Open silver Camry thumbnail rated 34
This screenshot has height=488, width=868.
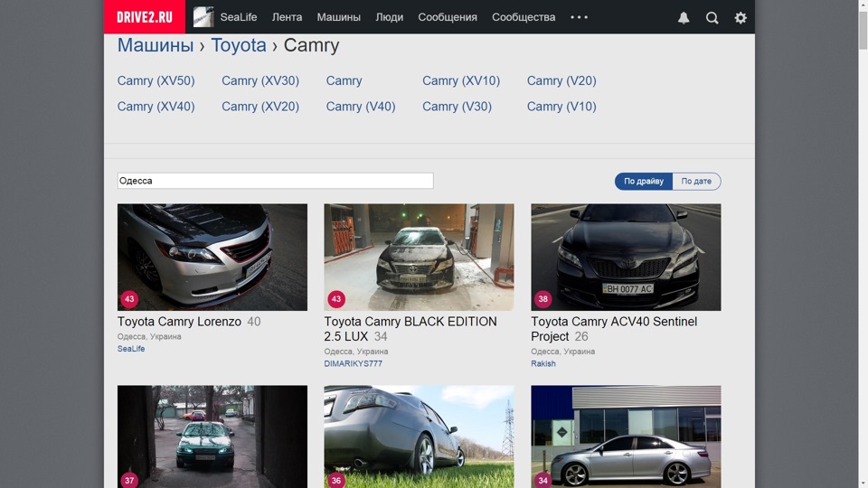pos(626,436)
